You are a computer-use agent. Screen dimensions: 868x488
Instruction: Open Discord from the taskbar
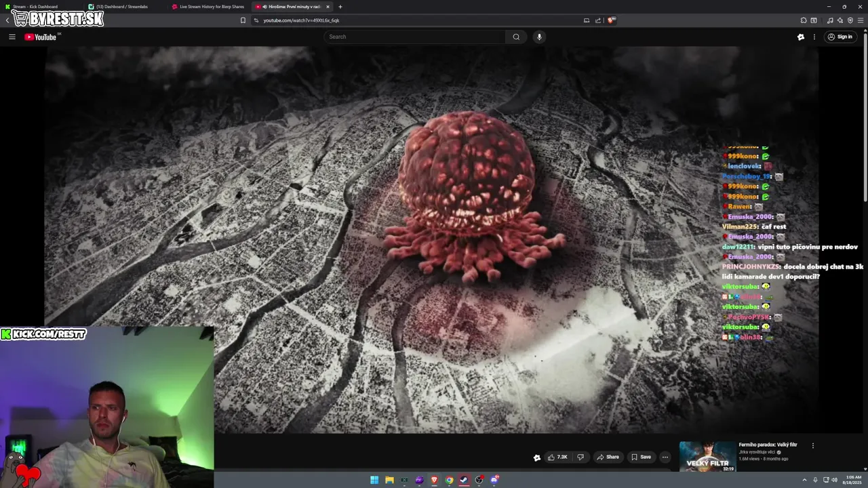495,480
